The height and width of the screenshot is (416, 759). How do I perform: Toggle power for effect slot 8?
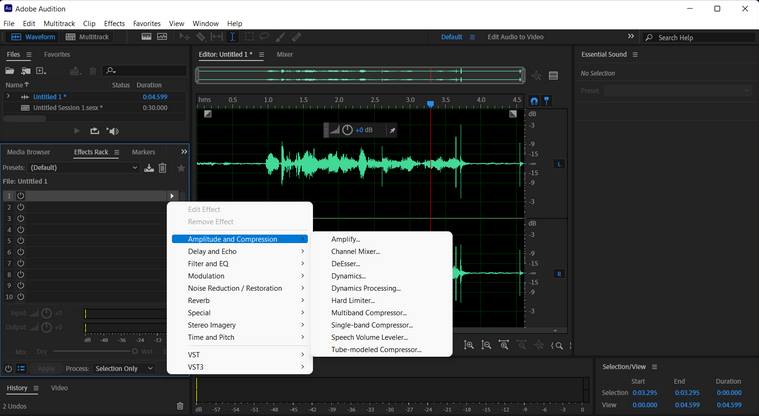coord(20,275)
